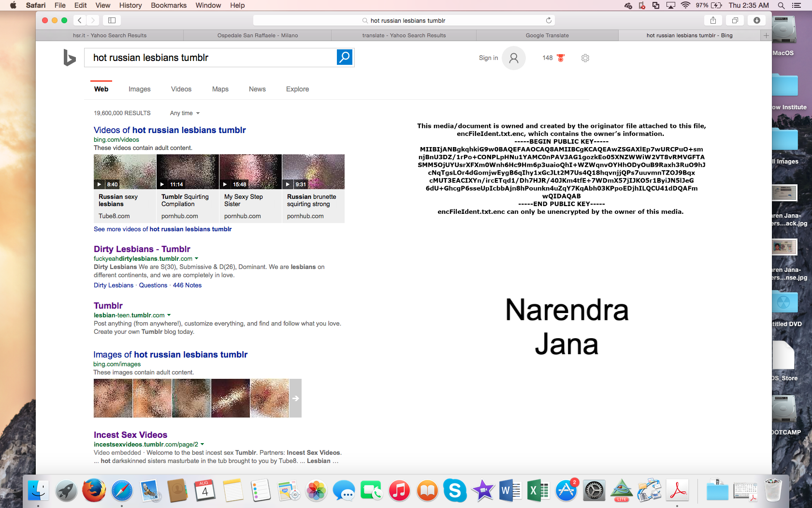
Task: Switch to hsr.it - Yahoo Search Results tab
Action: click(x=110, y=35)
